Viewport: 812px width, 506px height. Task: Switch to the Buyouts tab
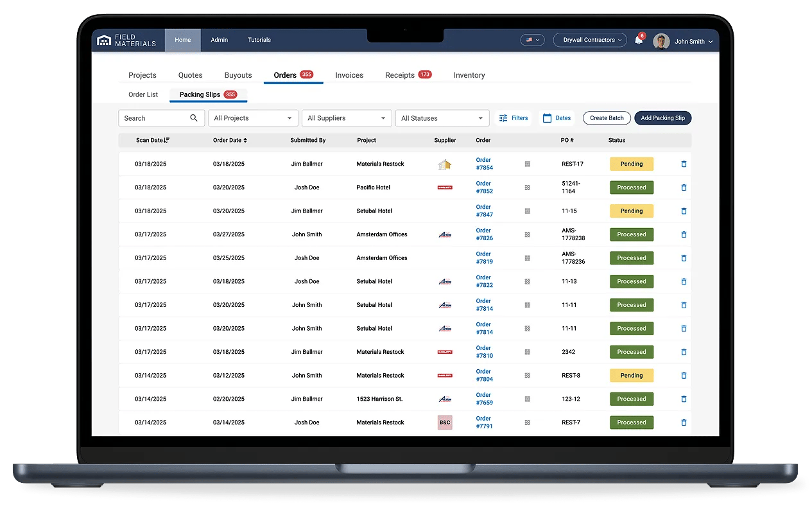[x=238, y=75]
